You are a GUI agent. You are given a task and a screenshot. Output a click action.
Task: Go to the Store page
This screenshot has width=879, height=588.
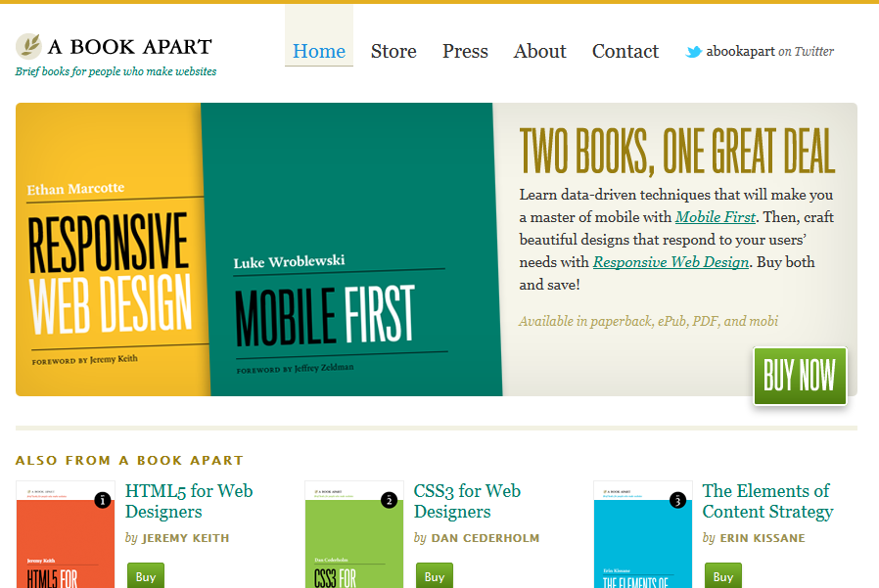pos(393,51)
